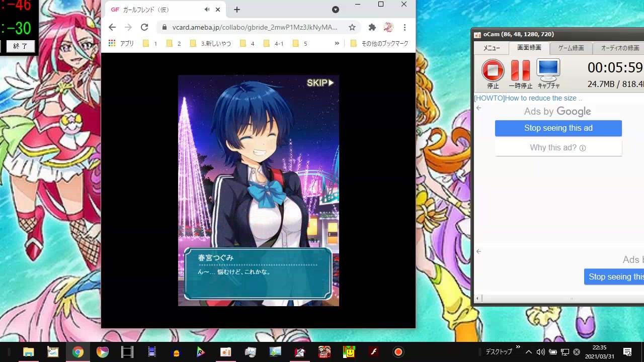This screenshot has height=362, width=644.
Task: Click the dialogue text box to advance
Action: 258,274
